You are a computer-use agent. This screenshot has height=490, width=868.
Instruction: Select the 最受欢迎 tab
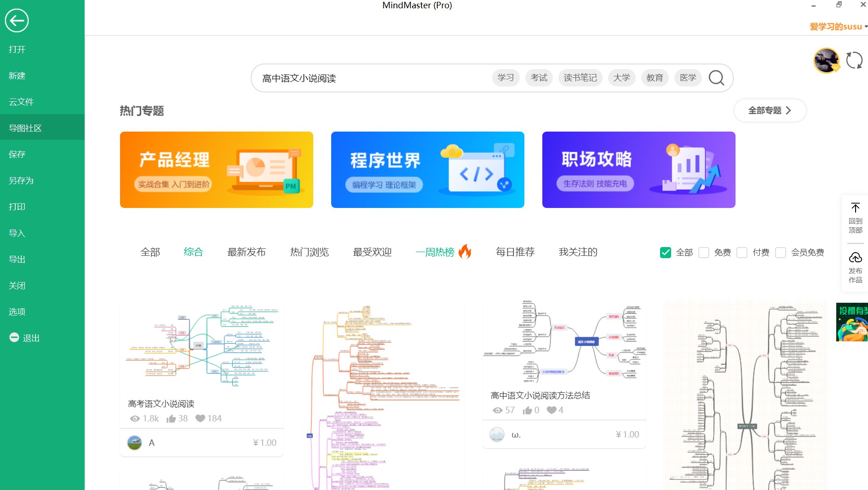click(x=372, y=252)
